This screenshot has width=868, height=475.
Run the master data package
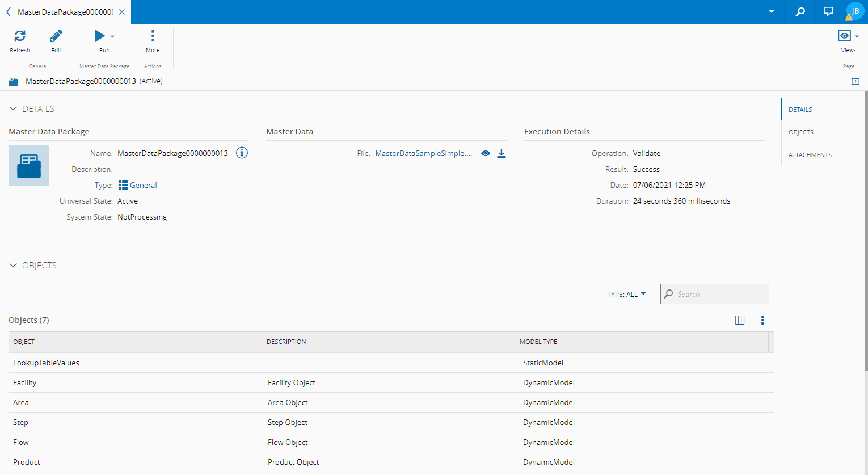click(100, 36)
